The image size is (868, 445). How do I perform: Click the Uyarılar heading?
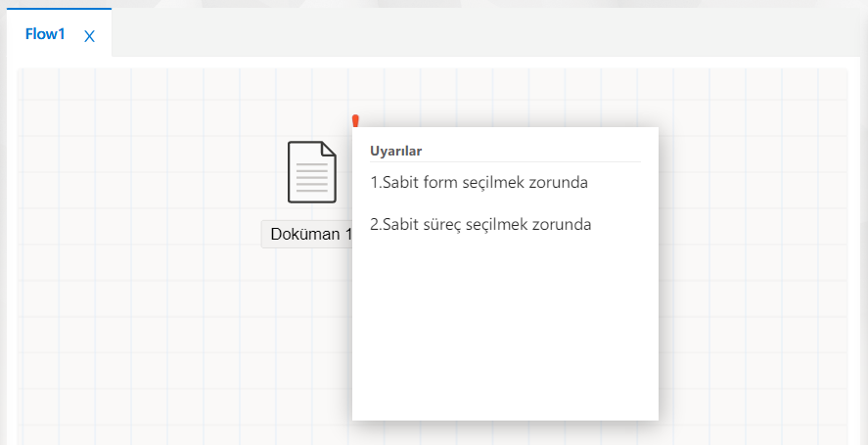[395, 151]
